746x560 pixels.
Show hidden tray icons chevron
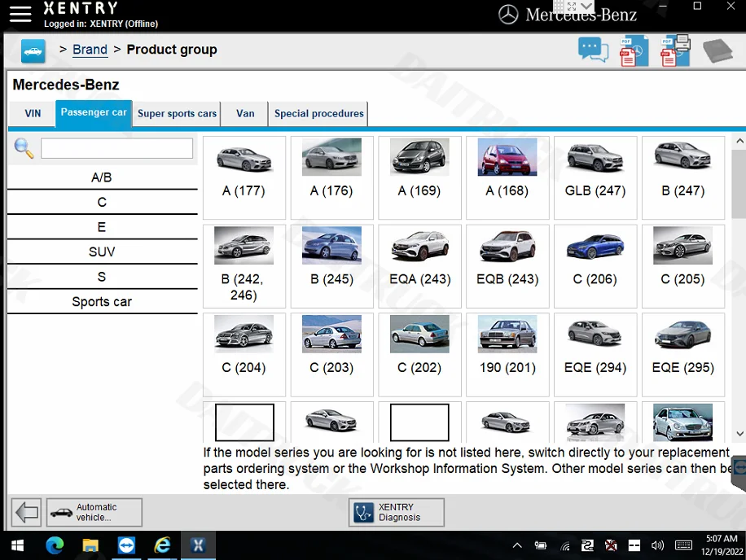point(517,545)
